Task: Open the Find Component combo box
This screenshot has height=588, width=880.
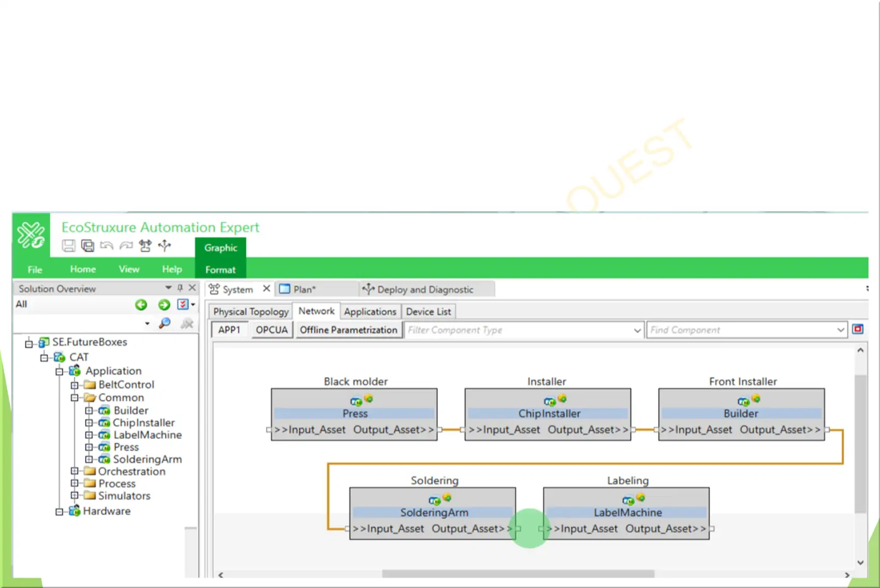Action: (x=746, y=330)
